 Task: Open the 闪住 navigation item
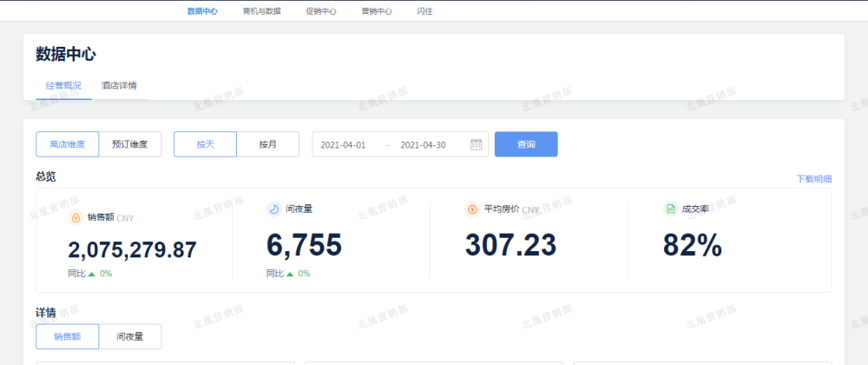tap(424, 11)
